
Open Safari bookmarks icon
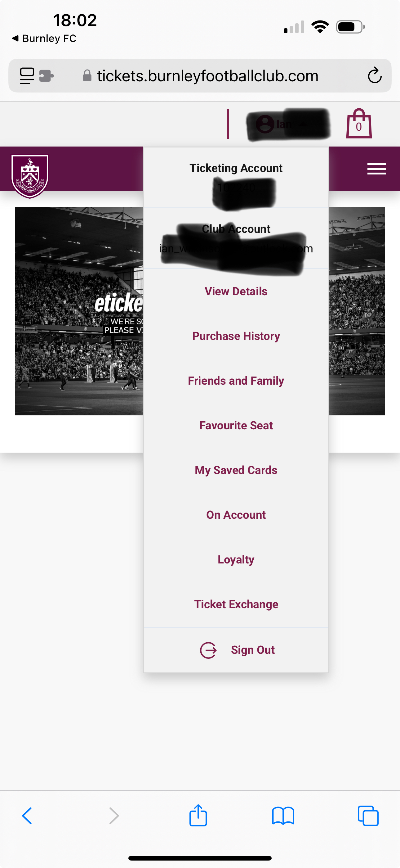point(283,816)
